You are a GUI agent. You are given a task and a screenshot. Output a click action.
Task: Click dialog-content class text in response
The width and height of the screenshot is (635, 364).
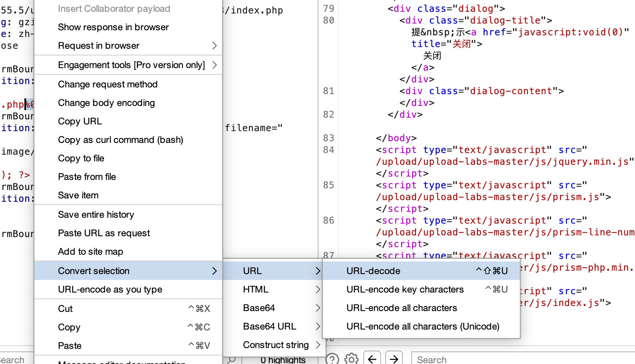point(511,91)
